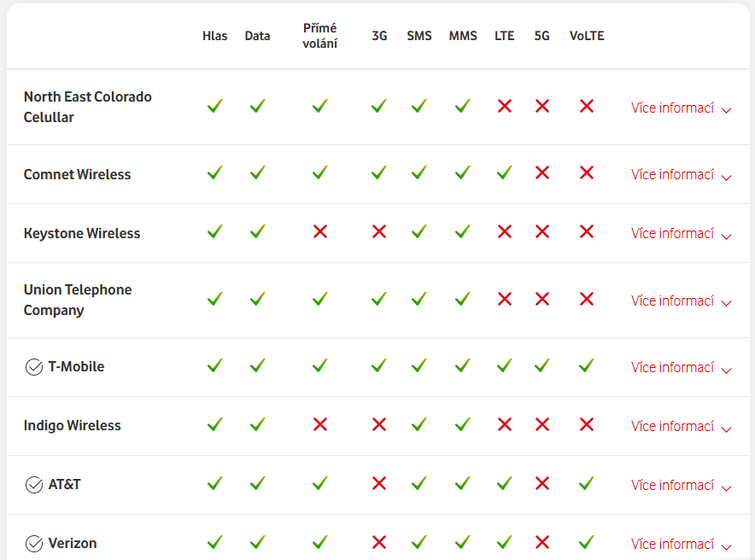Click the circled checkmark icon beside T-Mobile
The image size is (755, 560).
[34, 367]
